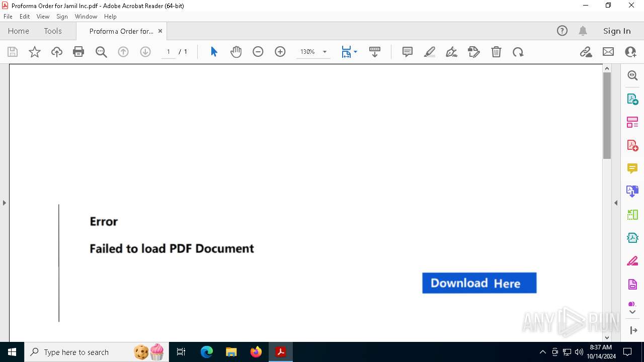
Task: Save the file with the floppy disk icon
Action: [13, 52]
